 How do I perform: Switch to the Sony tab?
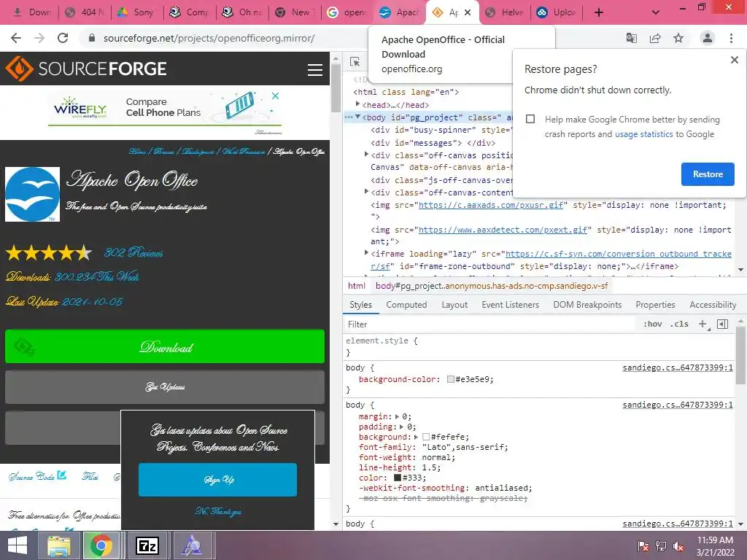click(137, 12)
